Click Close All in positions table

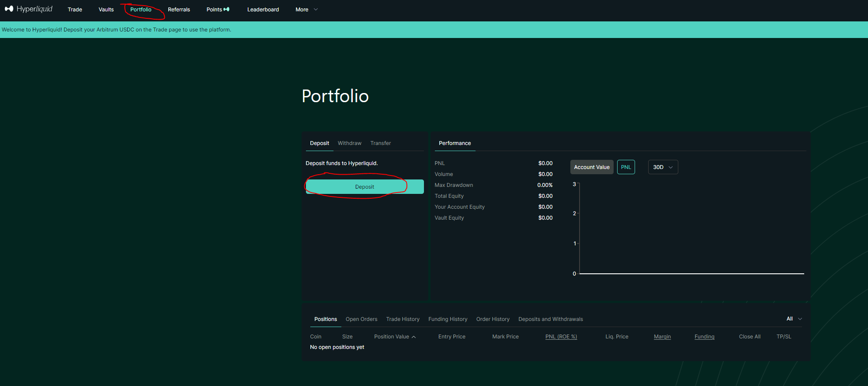click(750, 337)
